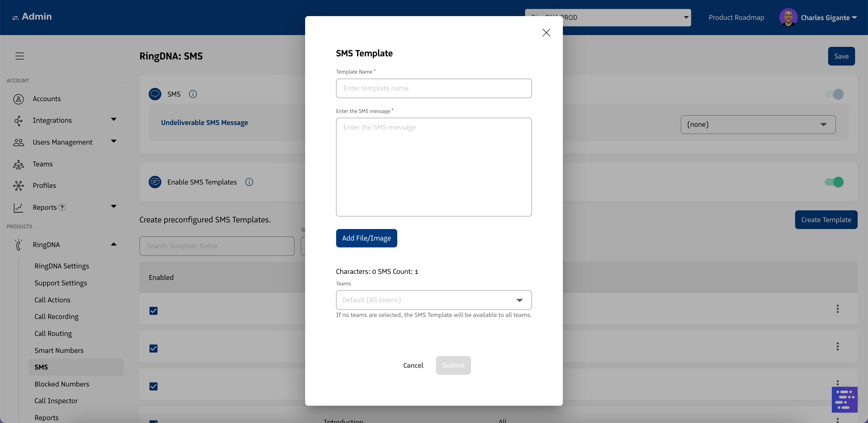Click the Add File/Image button

[366, 238]
